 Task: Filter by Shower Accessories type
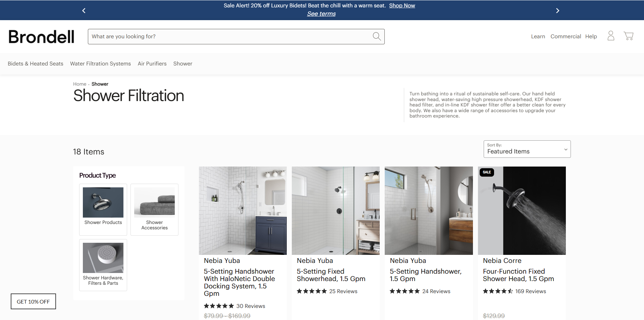coord(154,209)
